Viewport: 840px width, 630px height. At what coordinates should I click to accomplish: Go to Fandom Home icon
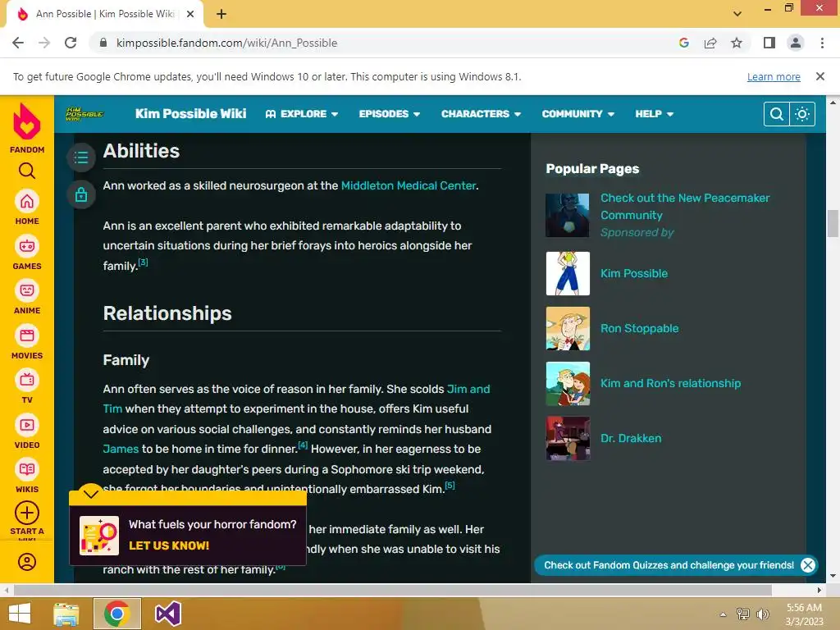pyautogui.click(x=27, y=202)
